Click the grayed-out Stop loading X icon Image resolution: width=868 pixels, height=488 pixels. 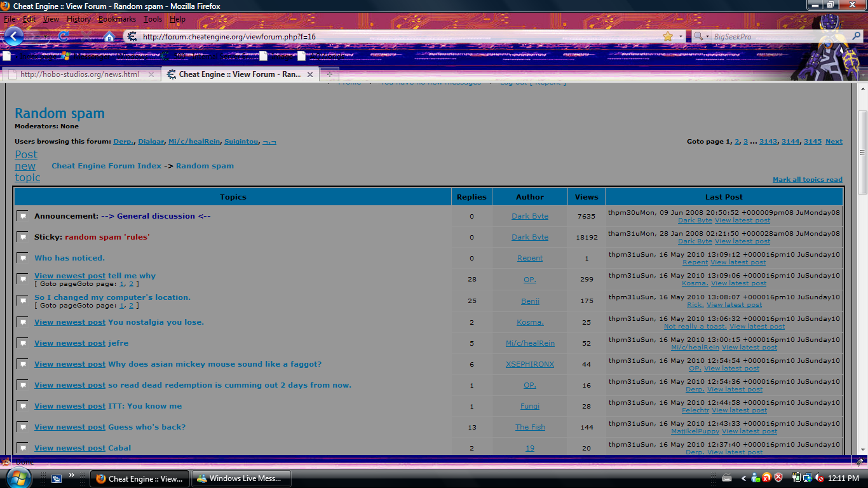(x=86, y=36)
